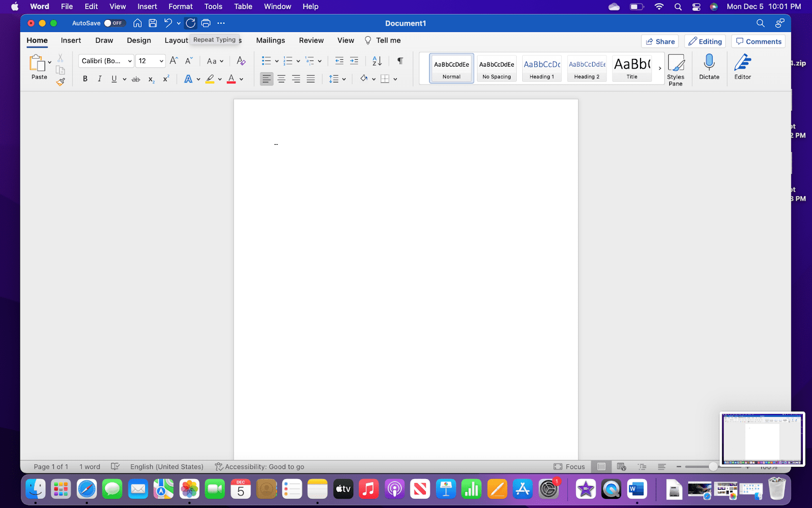The width and height of the screenshot is (812, 508).
Task: Click the Paste clipboard icon
Action: pyautogui.click(x=38, y=63)
